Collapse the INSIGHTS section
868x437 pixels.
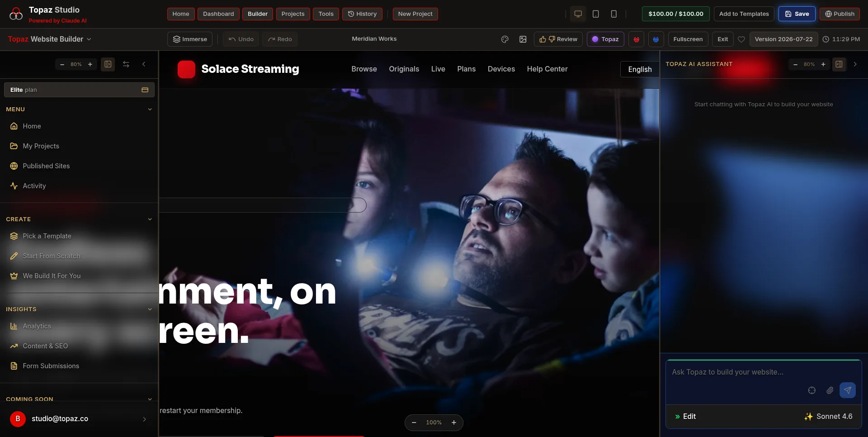point(150,309)
